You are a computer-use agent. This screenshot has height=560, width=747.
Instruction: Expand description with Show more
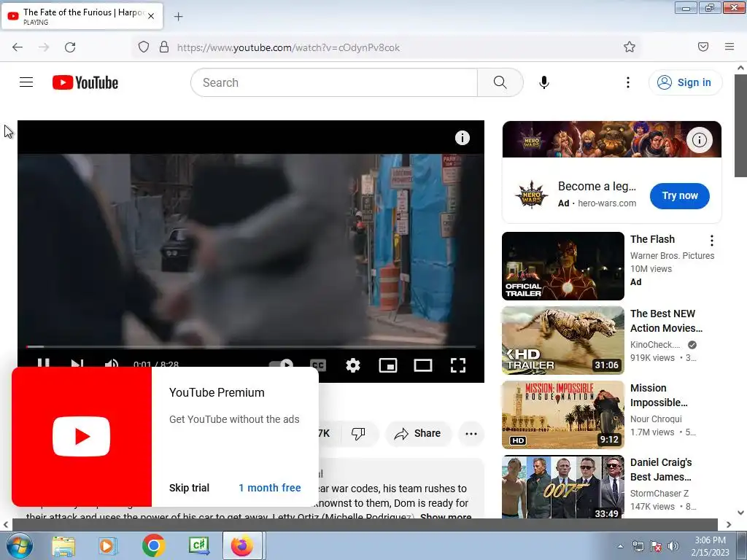point(446,516)
